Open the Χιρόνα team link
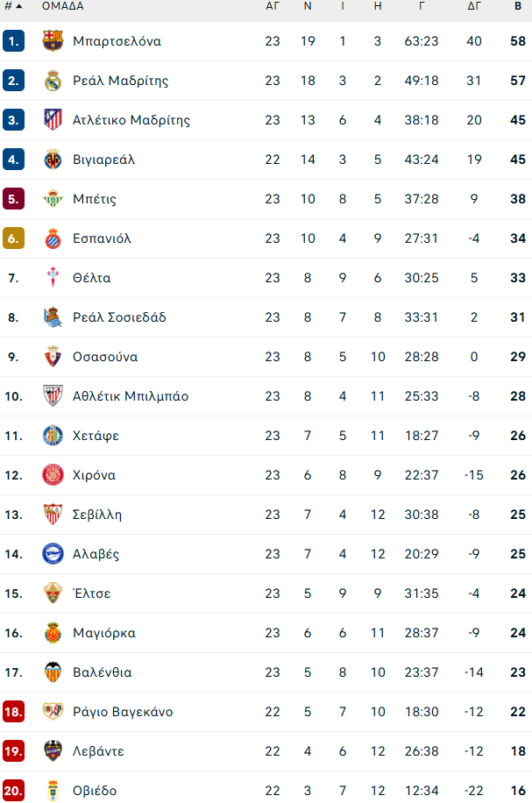Viewport: 532px width, 803px height. coord(94,475)
